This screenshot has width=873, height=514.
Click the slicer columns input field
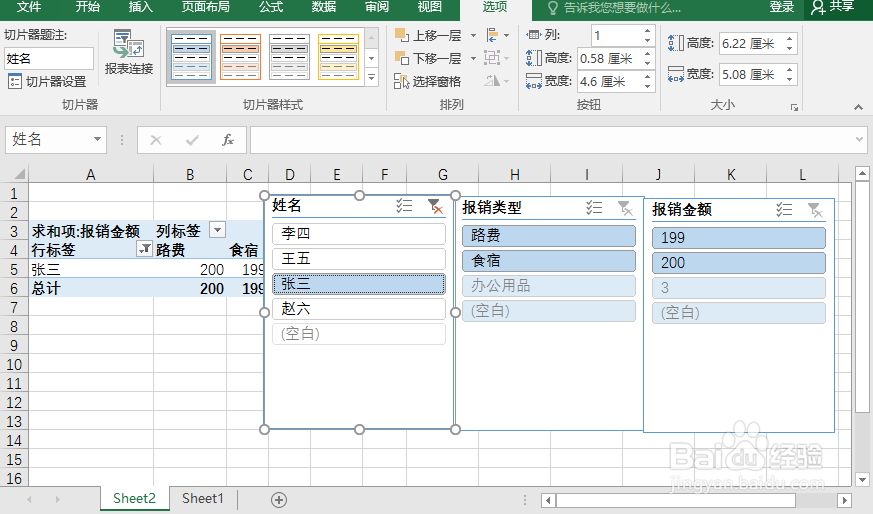pos(616,36)
